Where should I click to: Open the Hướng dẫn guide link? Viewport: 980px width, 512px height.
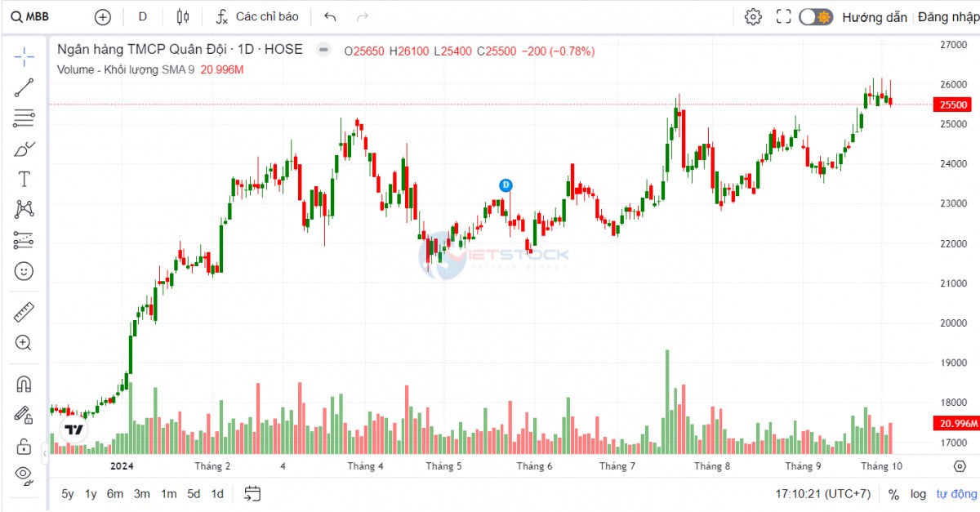(875, 16)
